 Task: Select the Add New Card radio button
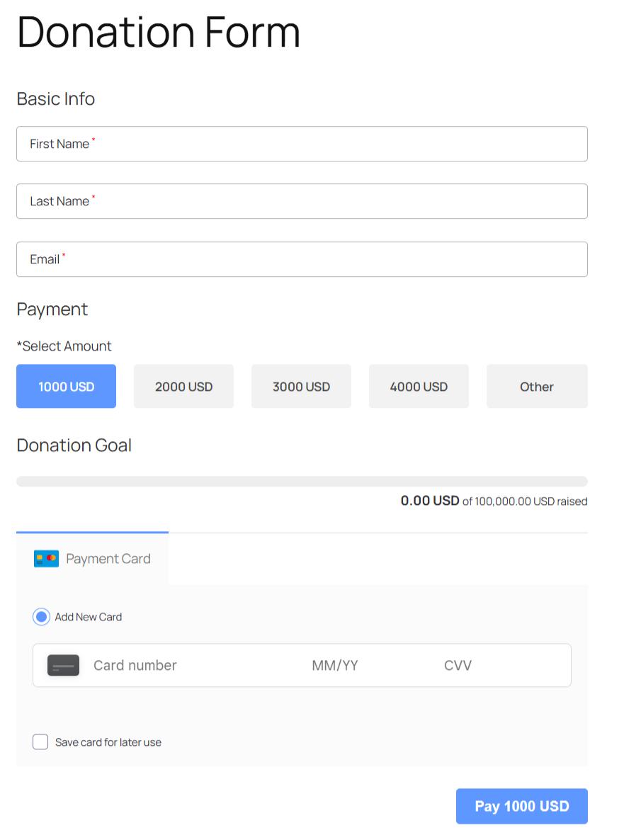[x=41, y=617]
